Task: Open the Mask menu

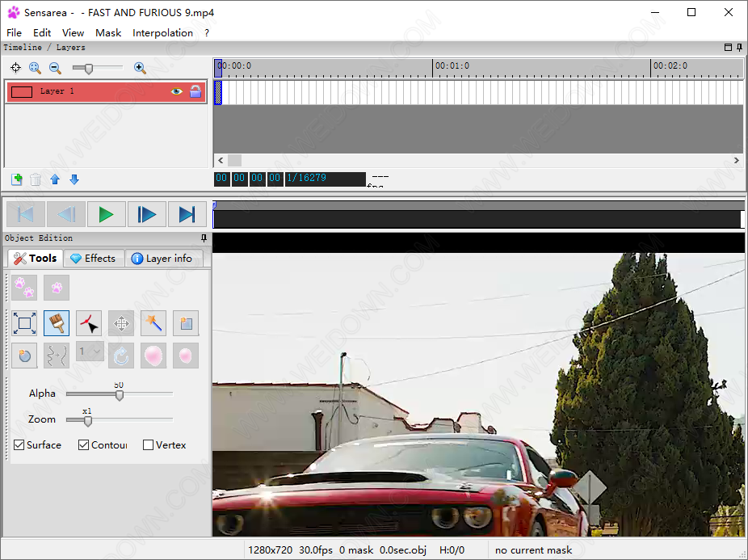Action: pyautogui.click(x=108, y=33)
